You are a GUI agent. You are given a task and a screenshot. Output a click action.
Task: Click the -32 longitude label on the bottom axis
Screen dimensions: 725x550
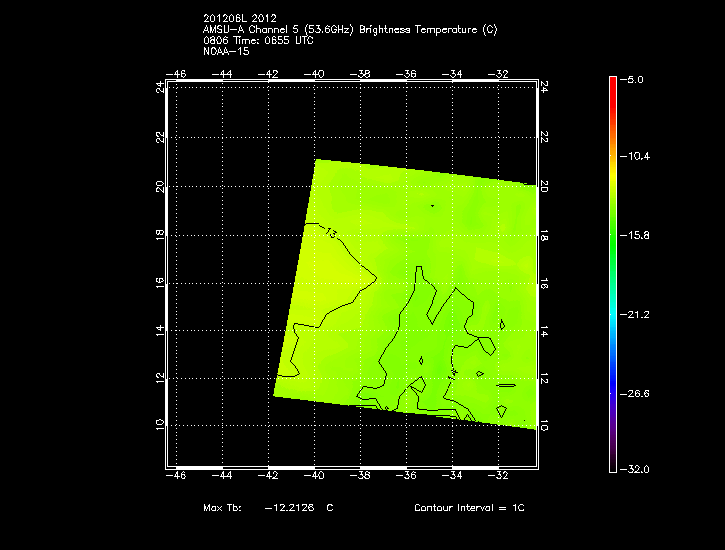pyautogui.click(x=500, y=477)
